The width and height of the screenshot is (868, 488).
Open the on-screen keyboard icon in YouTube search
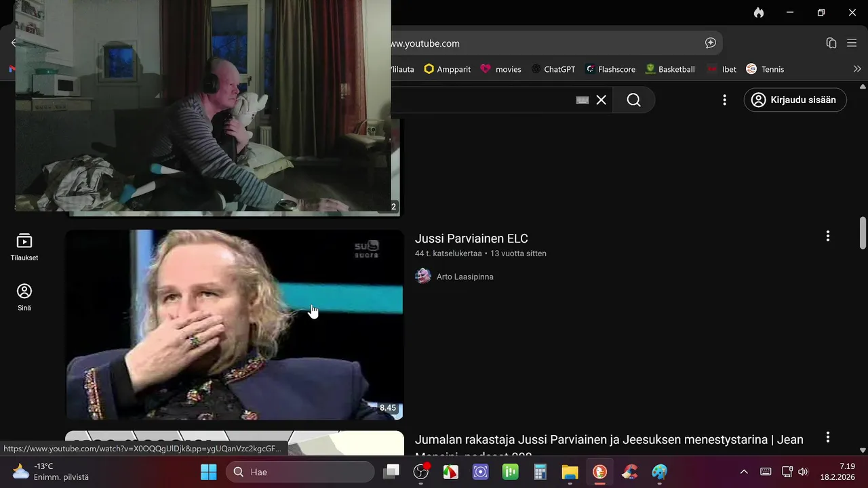tap(582, 100)
